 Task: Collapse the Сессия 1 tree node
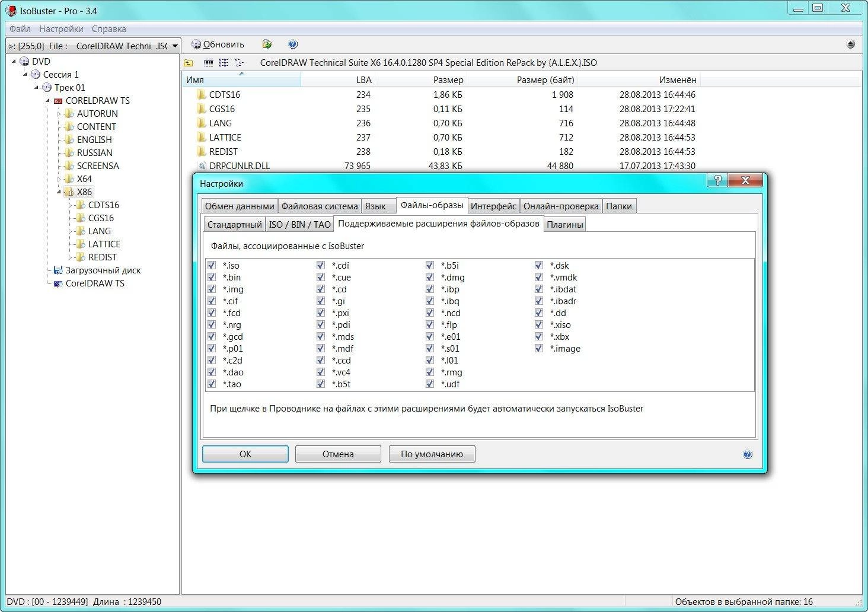point(25,74)
